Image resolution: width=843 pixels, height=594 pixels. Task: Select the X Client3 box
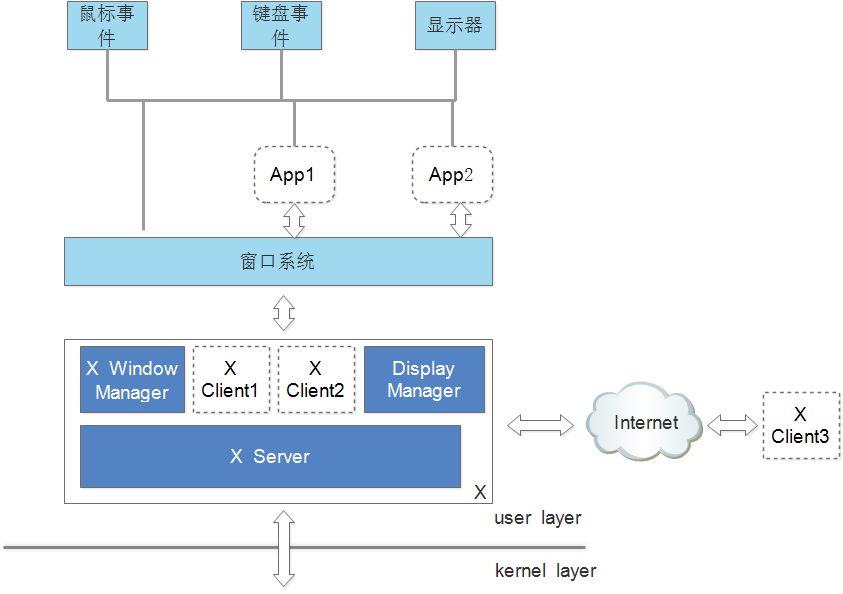coord(801,425)
